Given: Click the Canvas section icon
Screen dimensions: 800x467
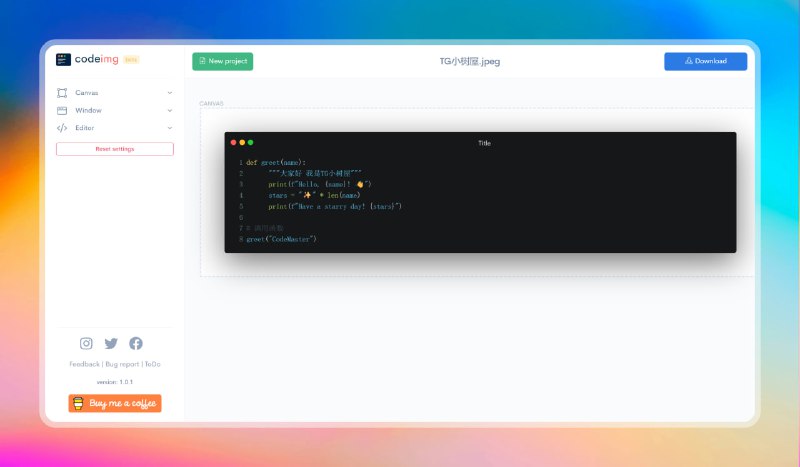Looking at the screenshot, I should tap(62, 93).
